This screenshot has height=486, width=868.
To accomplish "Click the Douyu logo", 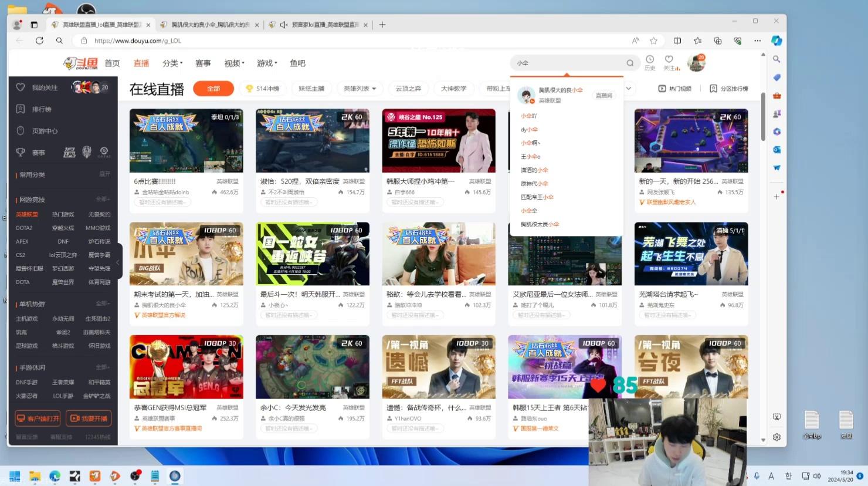I will (81, 63).
